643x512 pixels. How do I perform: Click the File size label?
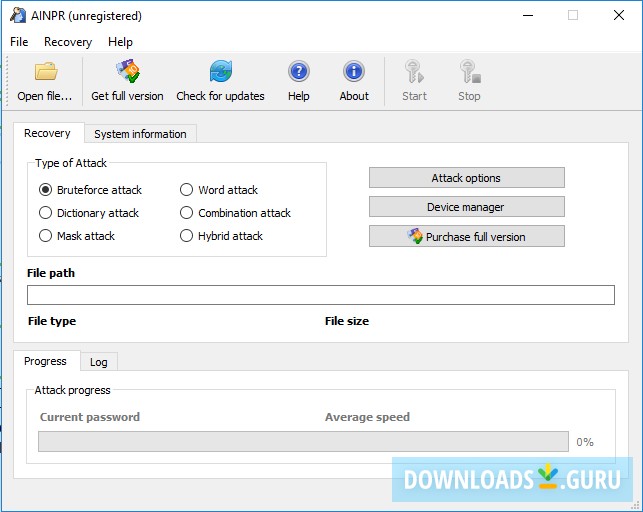tap(347, 321)
